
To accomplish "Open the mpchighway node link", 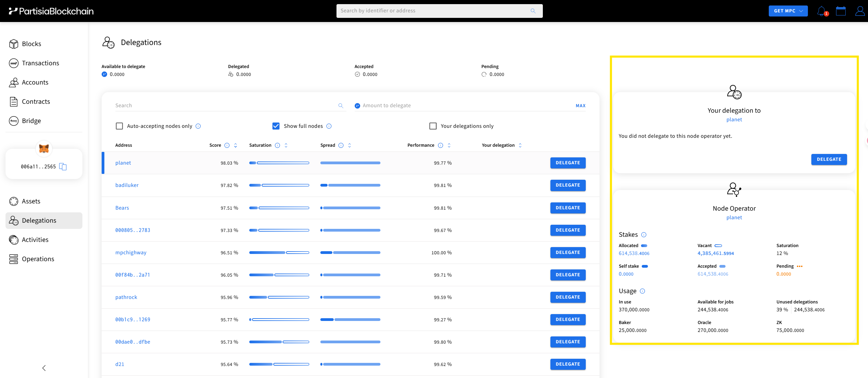I will tap(130, 253).
